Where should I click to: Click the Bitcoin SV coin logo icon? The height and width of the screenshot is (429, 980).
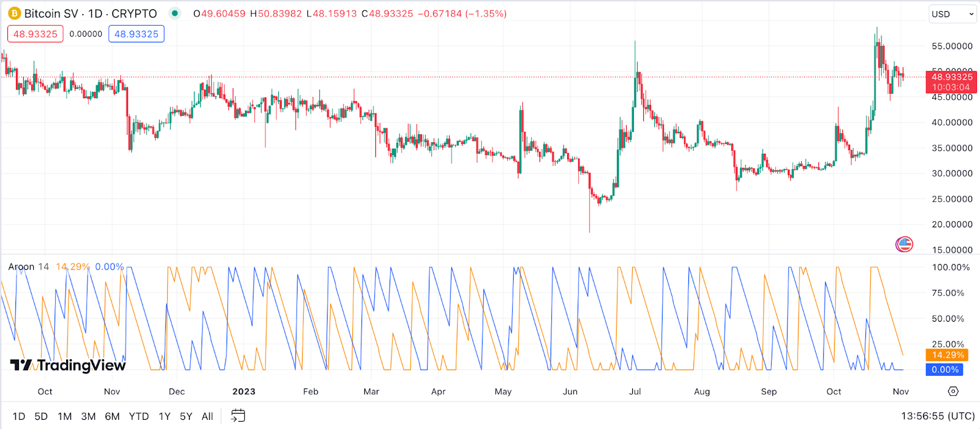pyautogui.click(x=14, y=13)
